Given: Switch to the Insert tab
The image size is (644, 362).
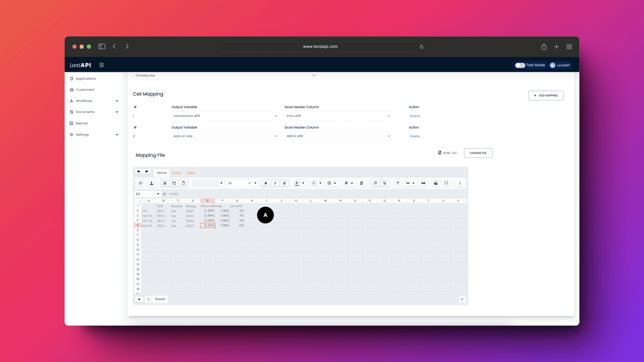Looking at the screenshot, I should 176,172.
